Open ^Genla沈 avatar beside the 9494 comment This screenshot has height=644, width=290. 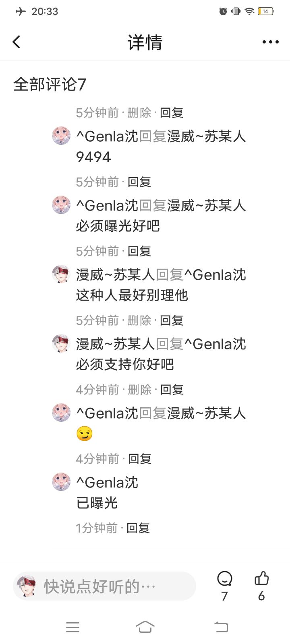(x=61, y=136)
